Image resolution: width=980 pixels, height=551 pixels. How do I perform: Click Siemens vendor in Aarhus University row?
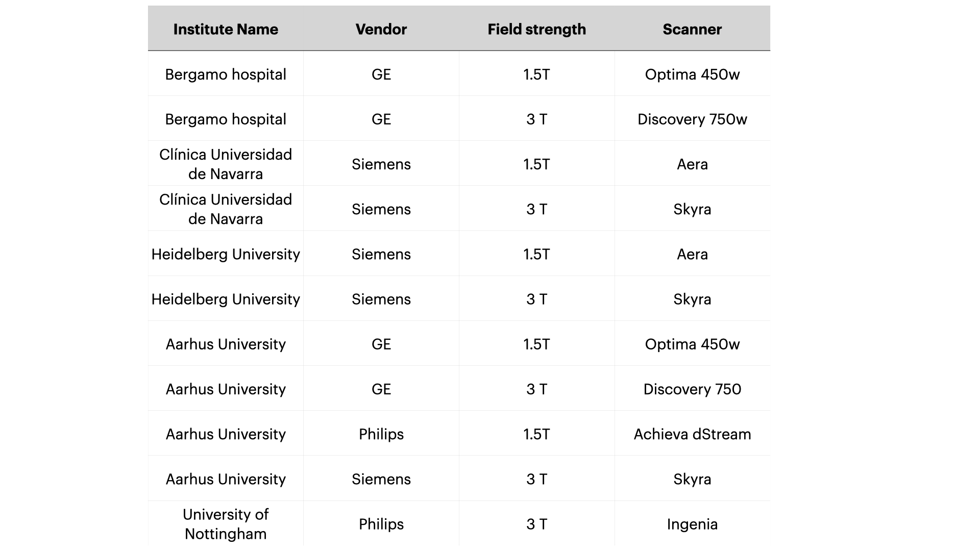point(381,479)
